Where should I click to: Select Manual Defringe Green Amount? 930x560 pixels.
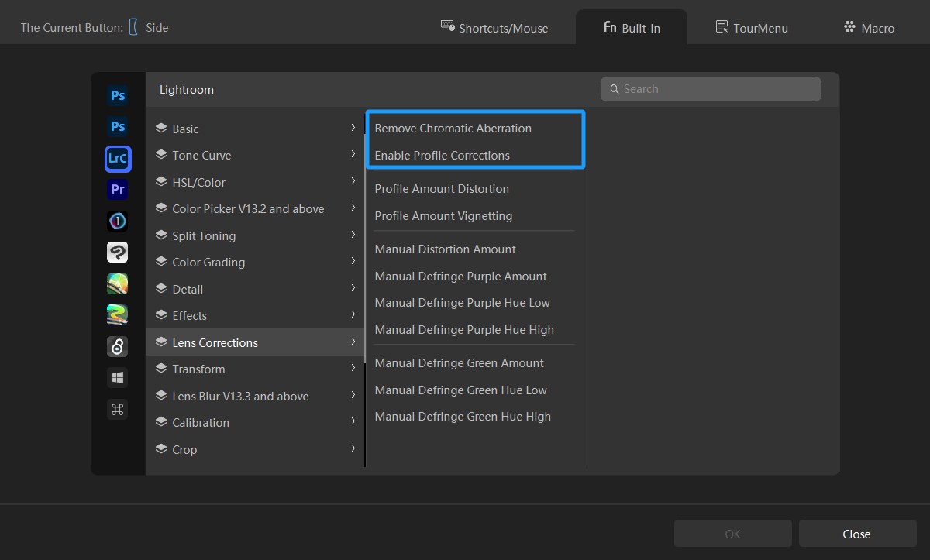coord(460,362)
